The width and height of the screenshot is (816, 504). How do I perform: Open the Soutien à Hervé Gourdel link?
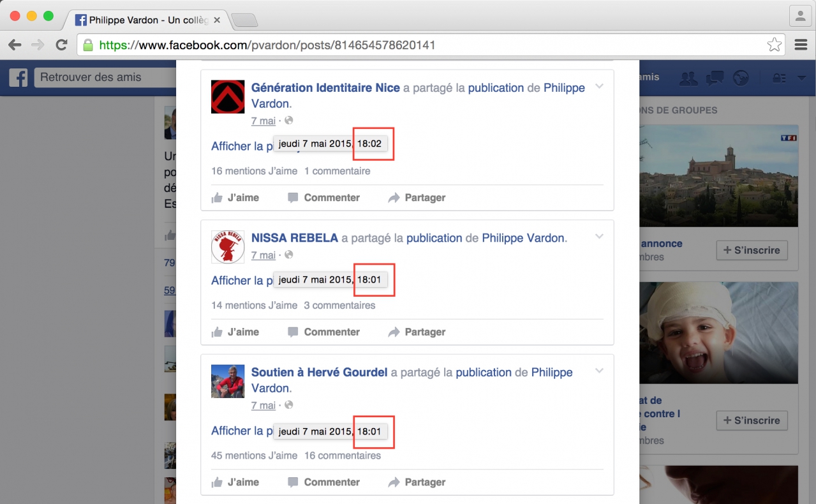(320, 373)
